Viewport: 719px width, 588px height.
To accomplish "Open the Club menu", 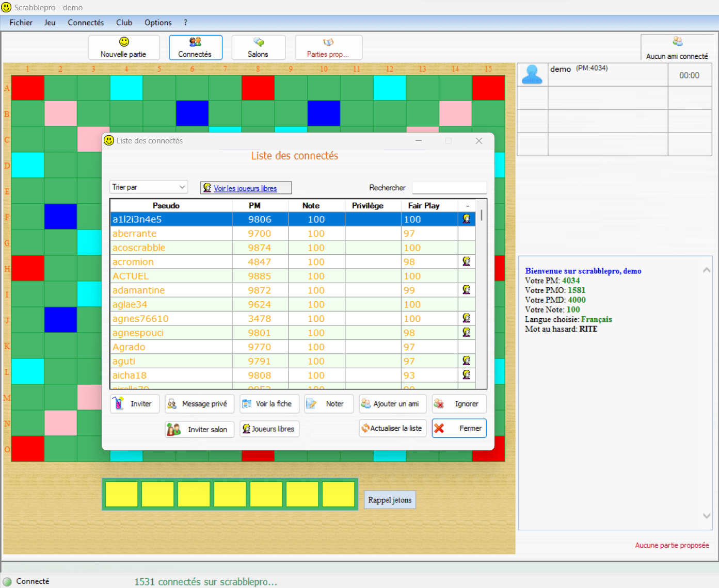I will click(x=124, y=23).
